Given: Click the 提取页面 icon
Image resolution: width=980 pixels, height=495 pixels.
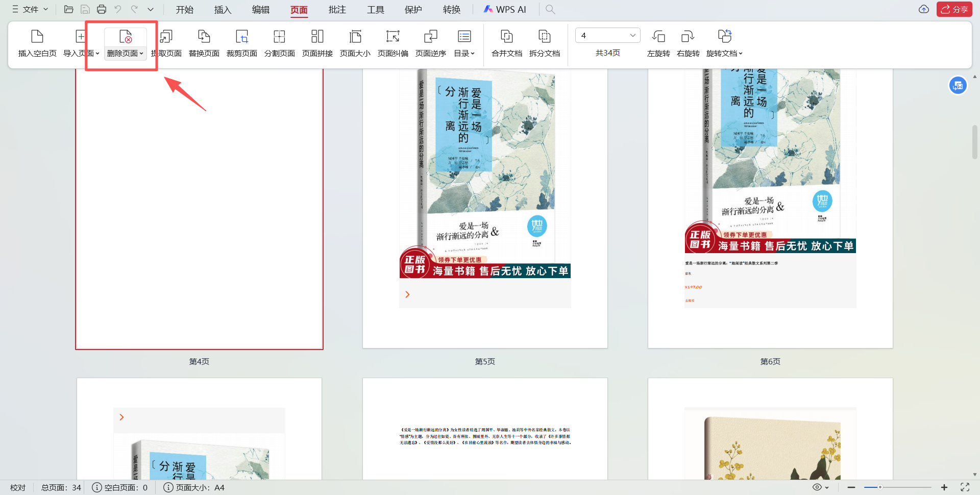Looking at the screenshot, I should (166, 43).
